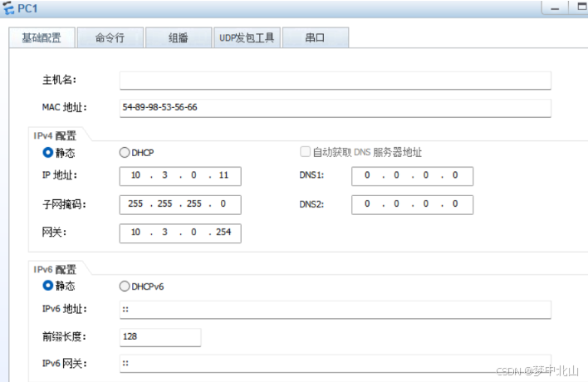Minimize the PC1 window

pos(555,7)
